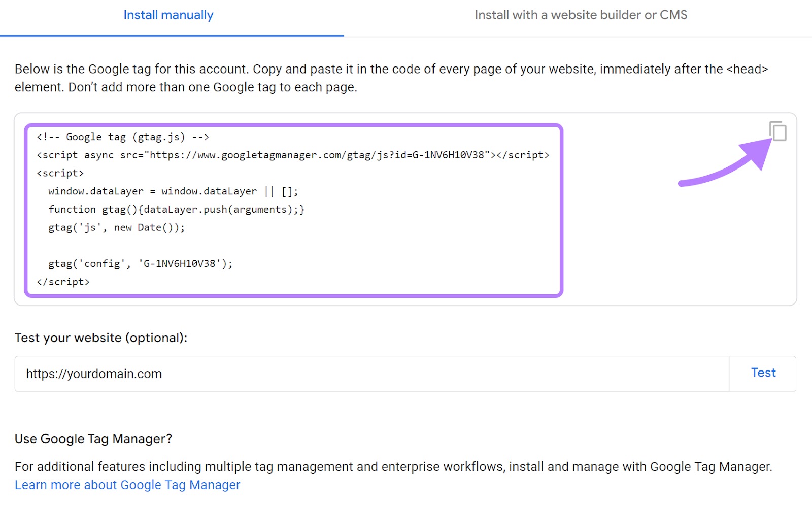Viewport: 812px width, 506px height.
Task: Click the 'Below is the Google tag' instruction text
Action: tap(391, 78)
